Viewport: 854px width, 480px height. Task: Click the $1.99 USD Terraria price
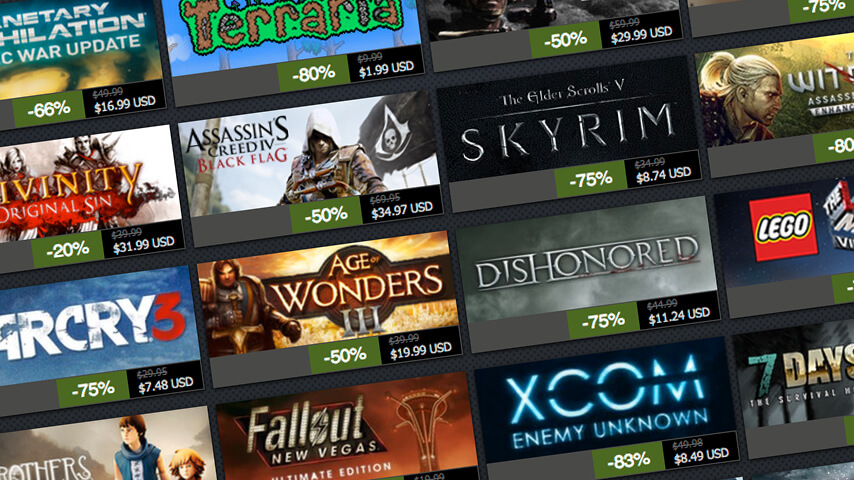point(387,68)
